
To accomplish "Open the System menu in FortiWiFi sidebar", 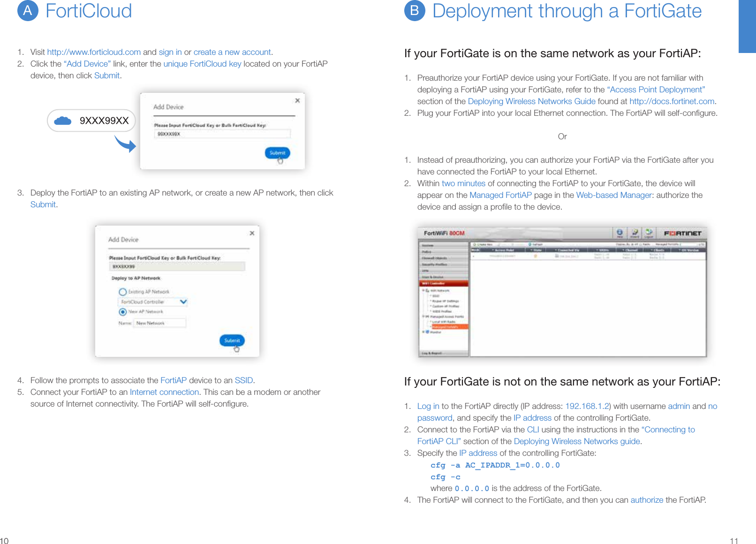I will coord(444,245).
